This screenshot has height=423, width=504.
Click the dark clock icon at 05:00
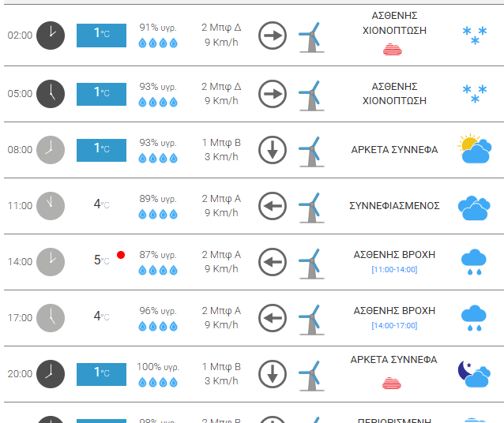(x=51, y=93)
